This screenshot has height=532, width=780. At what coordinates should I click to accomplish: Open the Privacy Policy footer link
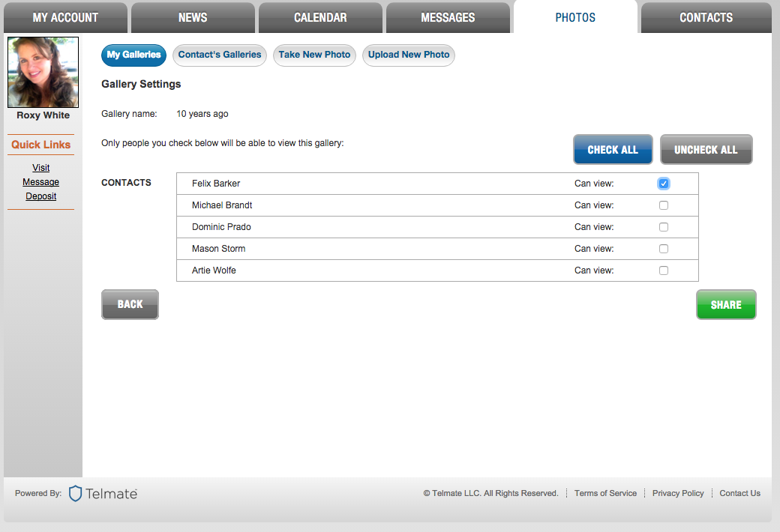678,493
